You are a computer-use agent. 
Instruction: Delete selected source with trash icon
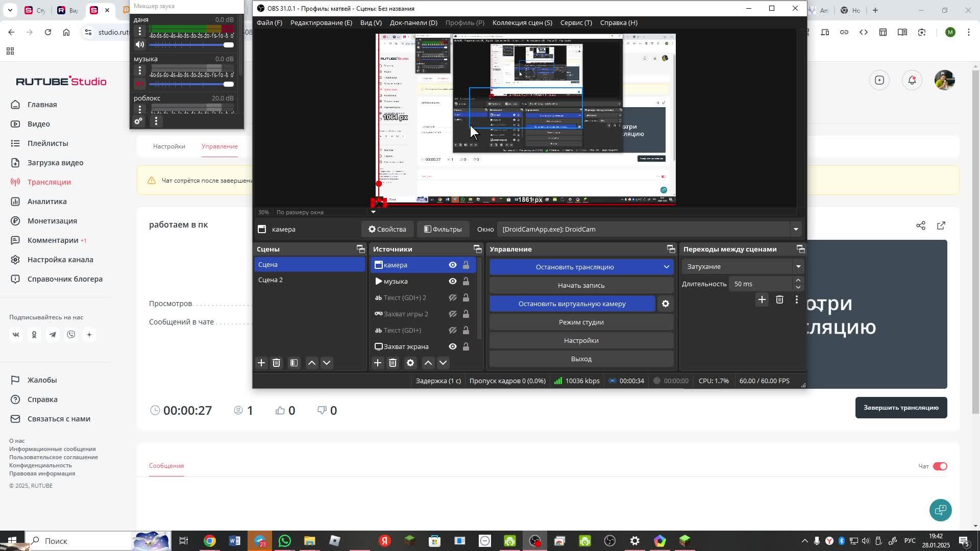(393, 363)
